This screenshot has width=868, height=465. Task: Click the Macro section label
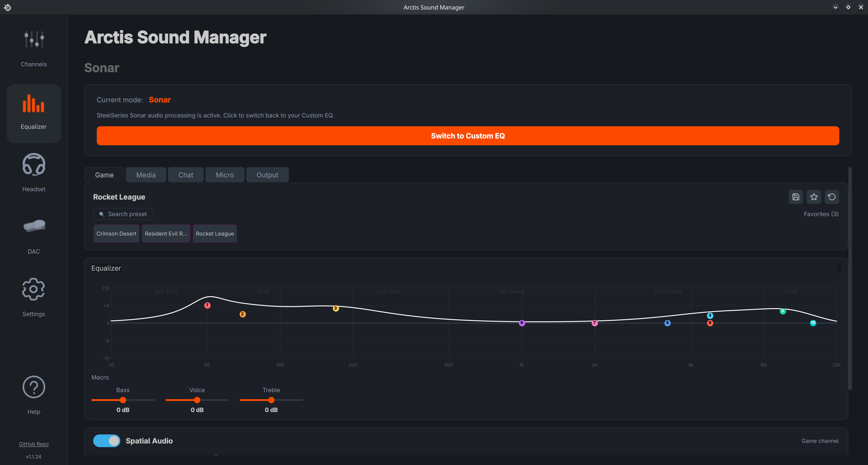click(100, 377)
